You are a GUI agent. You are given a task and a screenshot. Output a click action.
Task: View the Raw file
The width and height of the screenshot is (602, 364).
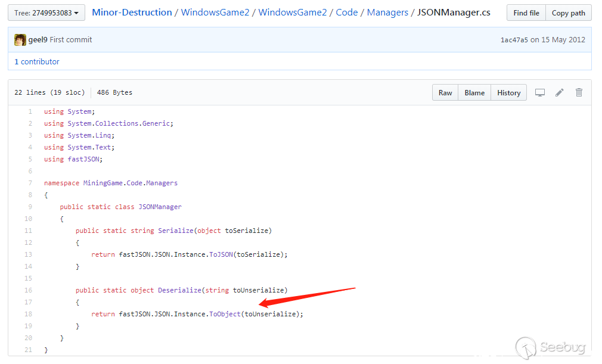[445, 92]
